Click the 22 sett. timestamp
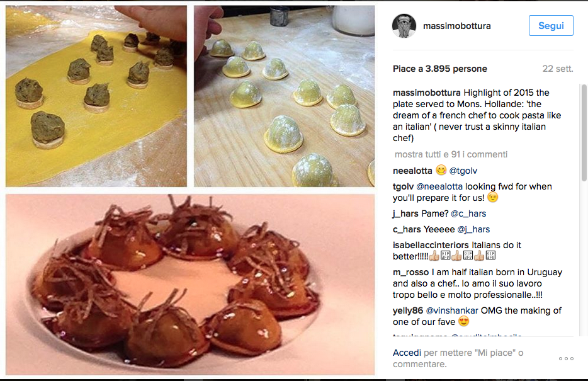588x381 pixels. pyautogui.click(x=558, y=68)
